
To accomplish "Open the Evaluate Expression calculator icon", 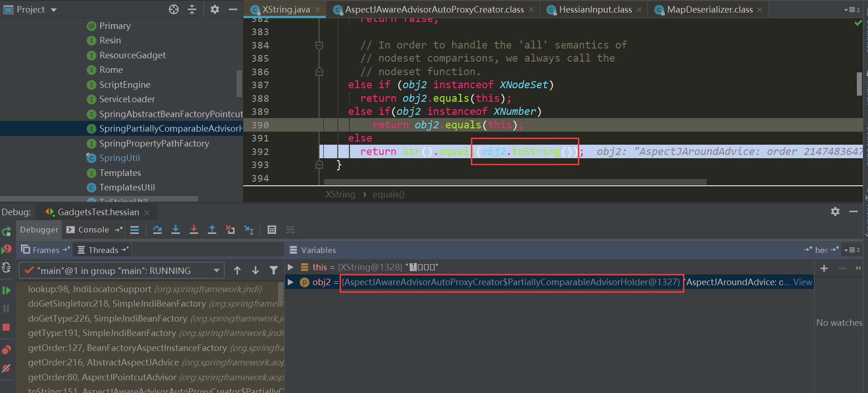I will click(272, 230).
